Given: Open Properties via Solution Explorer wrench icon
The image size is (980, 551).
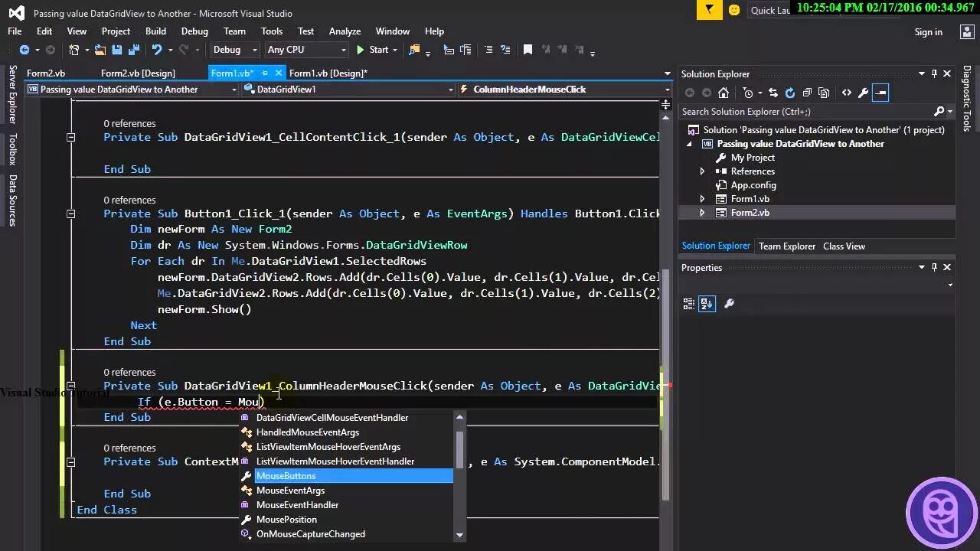Looking at the screenshot, I should pos(863,93).
